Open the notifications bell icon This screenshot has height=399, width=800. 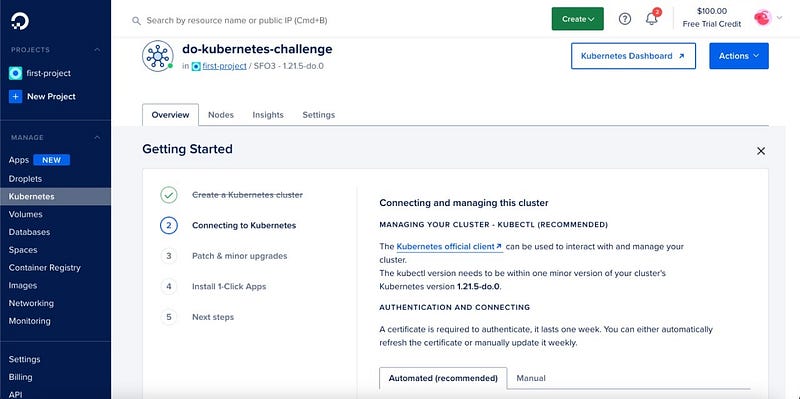(x=652, y=19)
